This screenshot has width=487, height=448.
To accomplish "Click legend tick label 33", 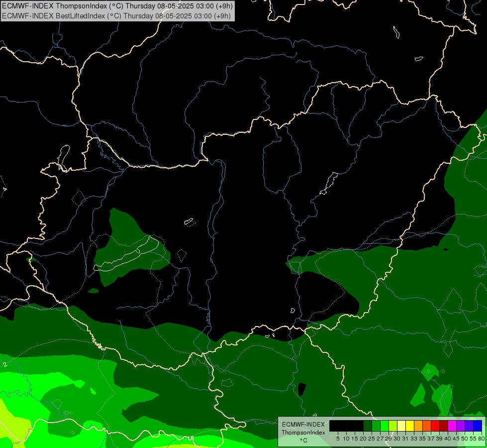I will coord(414,439).
